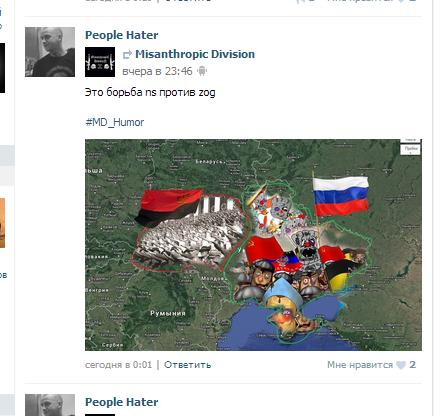Open the top People Hater profile photo
The width and height of the screenshot is (440, 416).
pyautogui.click(x=50, y=52)
